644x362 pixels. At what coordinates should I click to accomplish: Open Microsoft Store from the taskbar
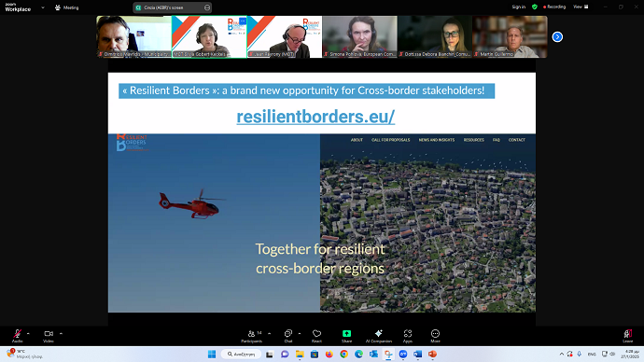[315, 355]
